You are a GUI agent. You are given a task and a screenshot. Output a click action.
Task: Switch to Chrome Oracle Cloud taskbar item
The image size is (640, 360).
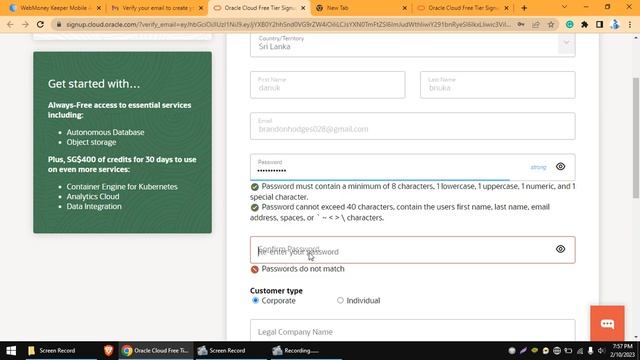click(x=155, y=350)
